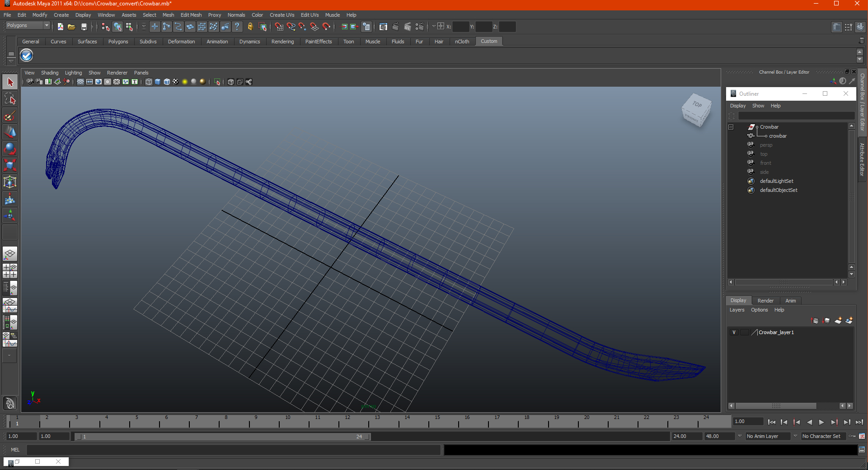868x470 pixels.
Task: Open Render View clapperboard icon
Action: pos(383,27)
